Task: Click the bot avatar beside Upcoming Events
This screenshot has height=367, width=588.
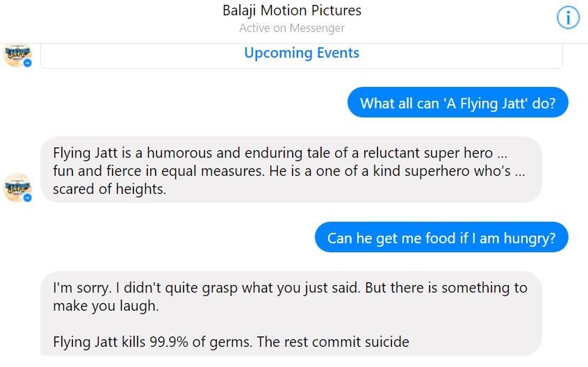Action: click(17, 55)
